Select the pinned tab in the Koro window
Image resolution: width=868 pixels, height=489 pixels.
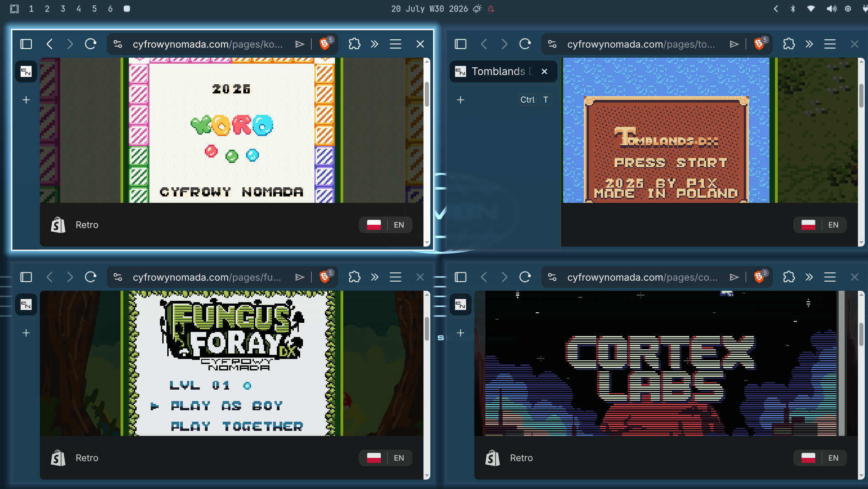click(26, 71)
